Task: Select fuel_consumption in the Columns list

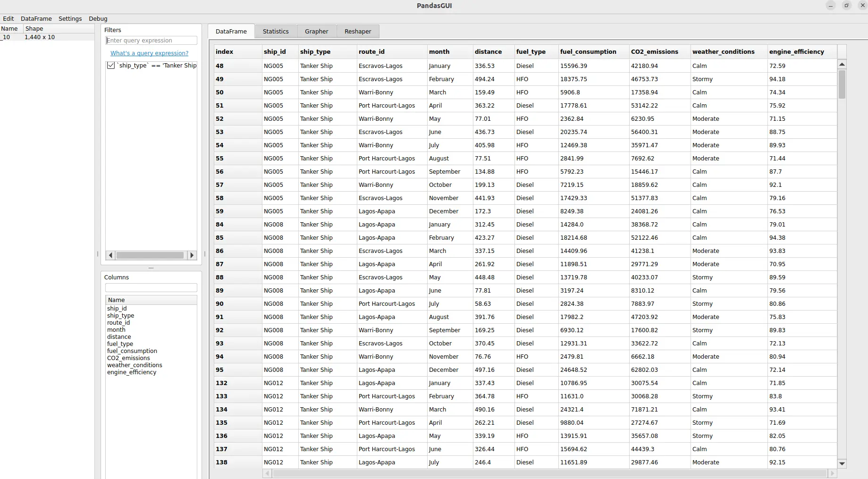Action: point(132,351)
